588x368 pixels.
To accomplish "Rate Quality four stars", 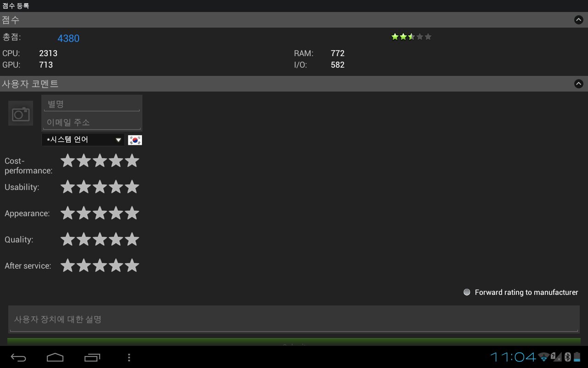I will click(116, 239).
